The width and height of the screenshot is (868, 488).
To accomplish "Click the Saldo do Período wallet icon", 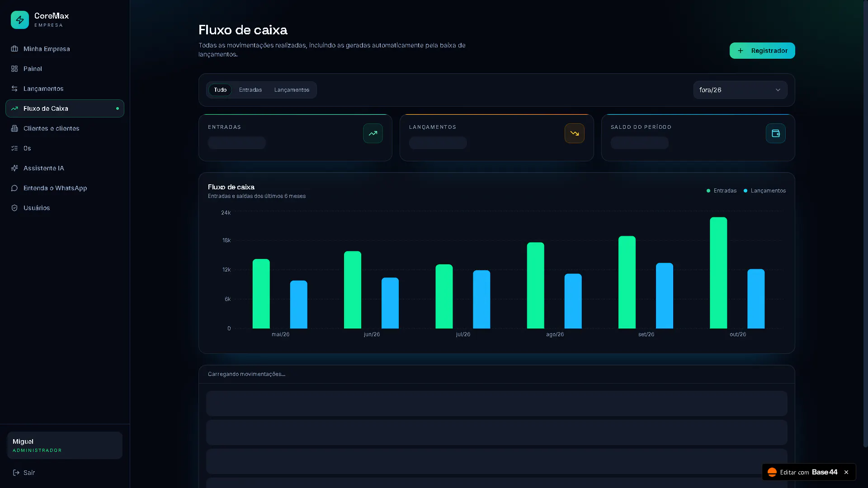I will click(x=776, y=133).
